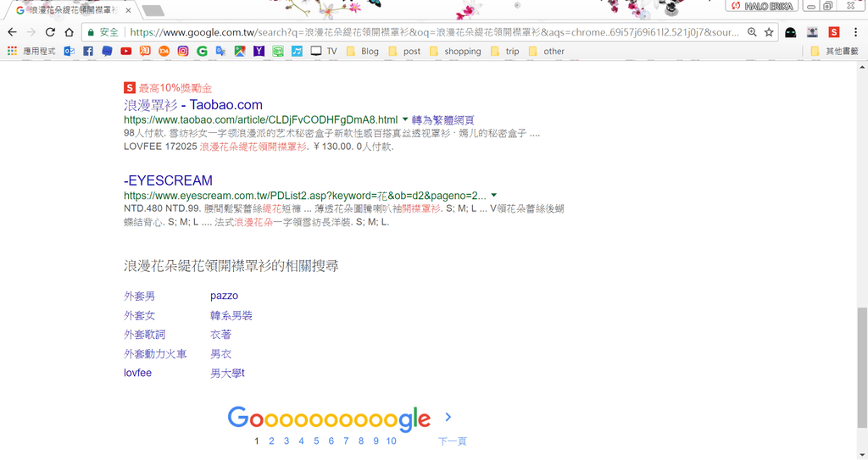This screenshot has width=868, height=460.
Task: Bookmark this page with the star
Action: [x=769, y=32]
